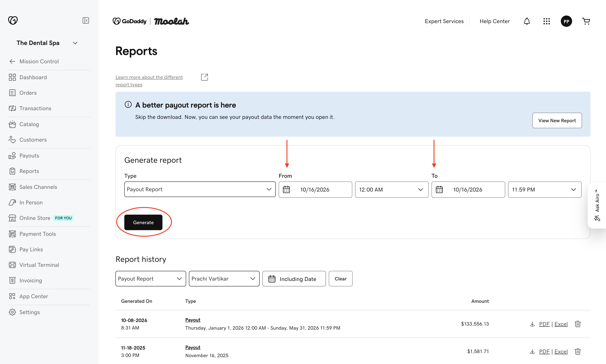Click View New Report button

click(557, 120)
